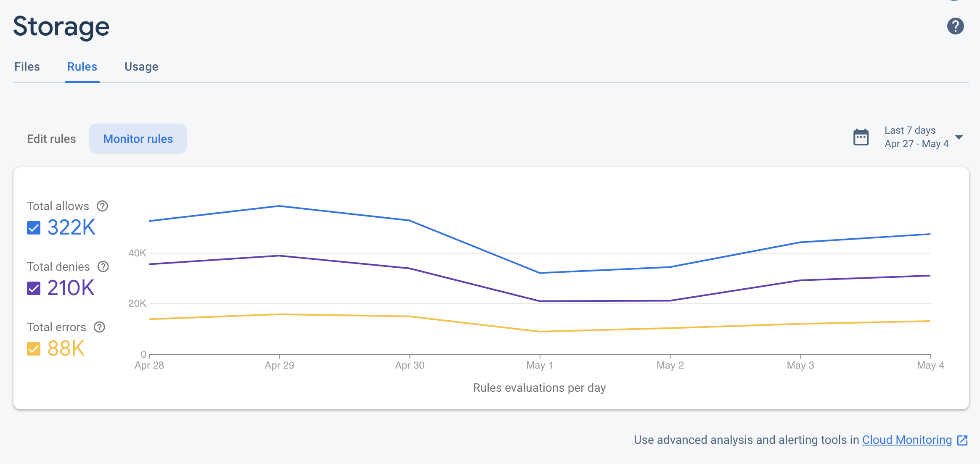The height and width of the screenshot is (464, 980).
Task: Click the Edit rules button
Action: [51, 139]
